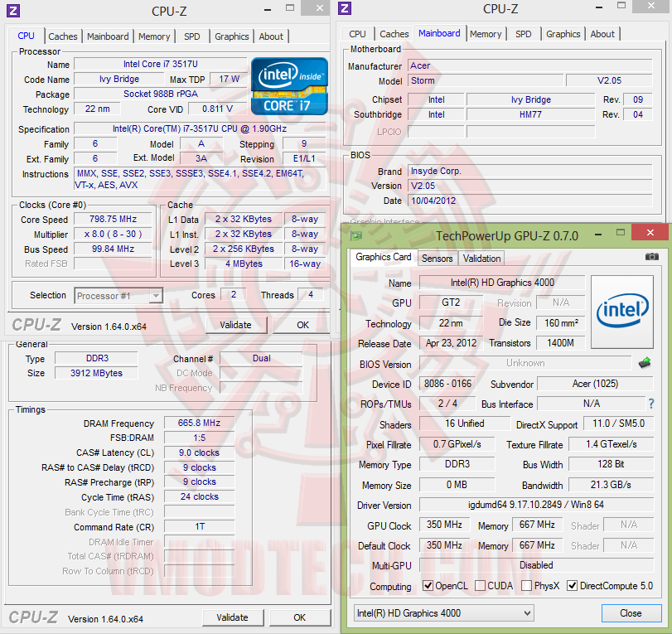Toggle the OpenCL checkbox
The image size is (672, 634).
pyautogui.click(x=428, y=586)
